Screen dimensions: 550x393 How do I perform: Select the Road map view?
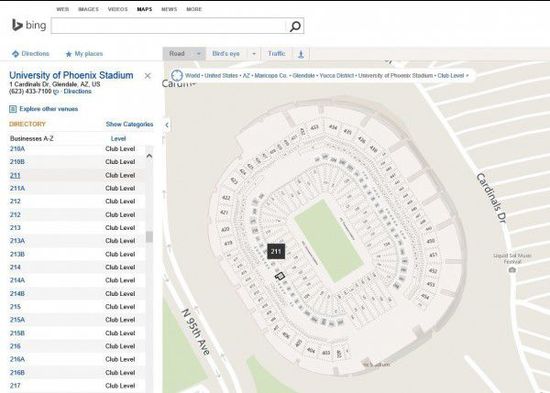coord(177,54)
